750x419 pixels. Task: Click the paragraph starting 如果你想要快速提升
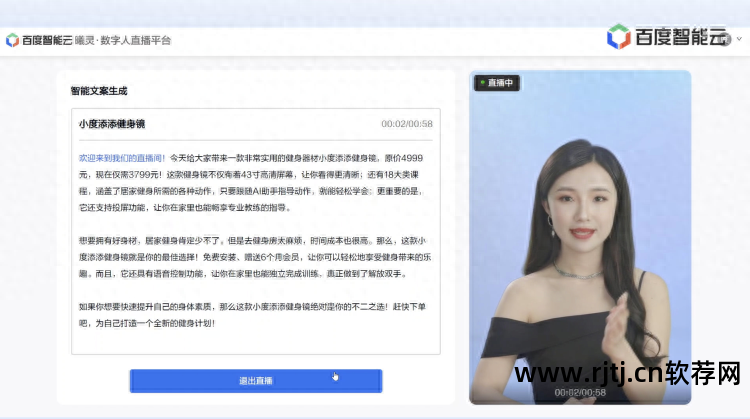tap(253, 315)
